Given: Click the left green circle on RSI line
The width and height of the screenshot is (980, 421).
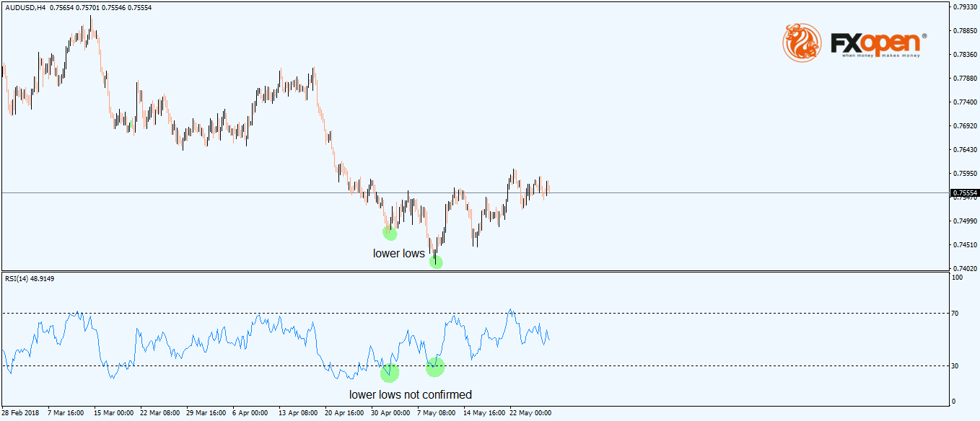Looking at the screenshot, I should point(390,373).
